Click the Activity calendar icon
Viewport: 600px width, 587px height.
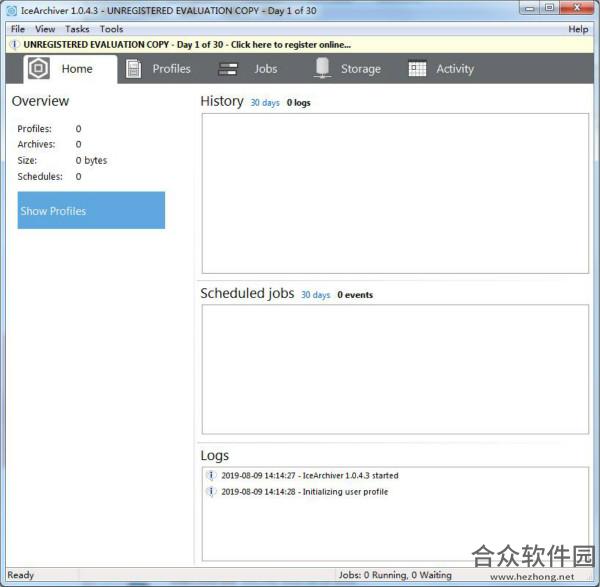click(417, 69)
